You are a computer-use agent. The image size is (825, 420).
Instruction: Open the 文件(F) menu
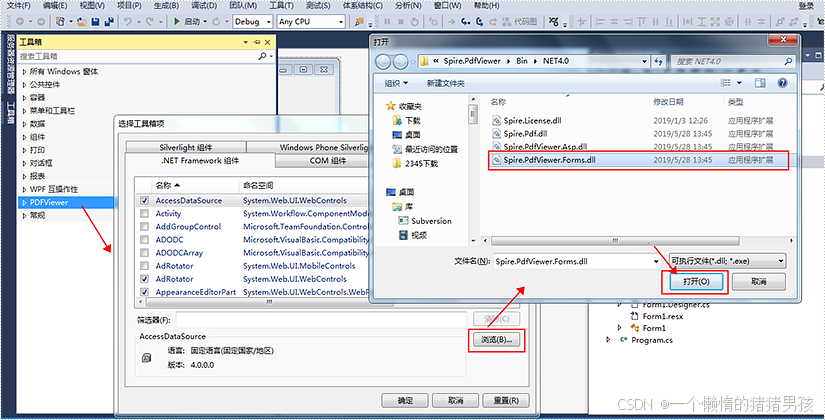[x=18, y=6]
